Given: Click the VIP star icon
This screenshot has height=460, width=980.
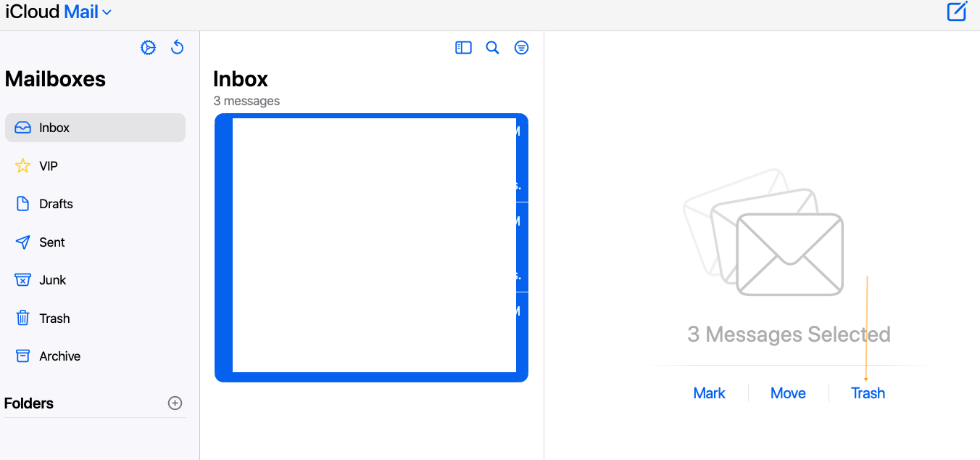Looking at the screenshot, I should (x=23, y=166).
